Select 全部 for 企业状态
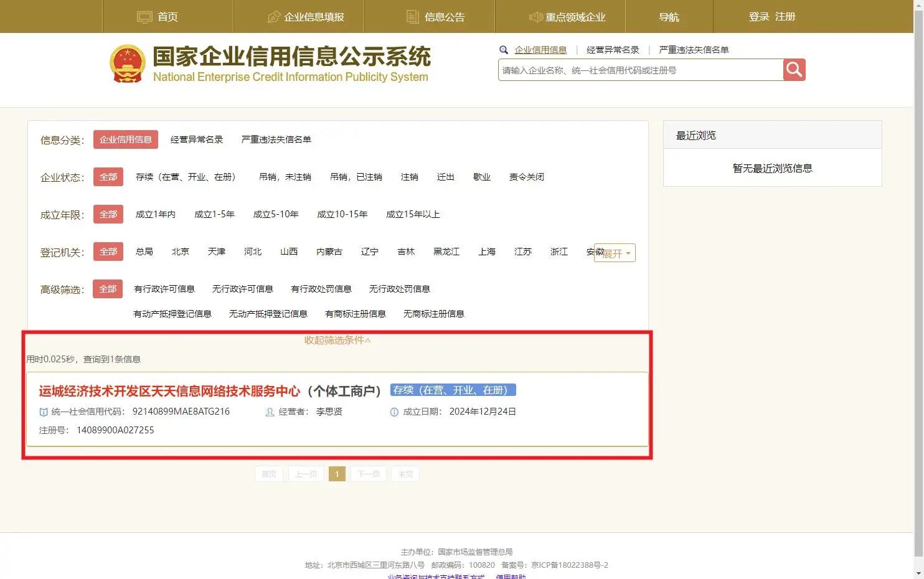 pyautogui.click(x=108, y=177)
